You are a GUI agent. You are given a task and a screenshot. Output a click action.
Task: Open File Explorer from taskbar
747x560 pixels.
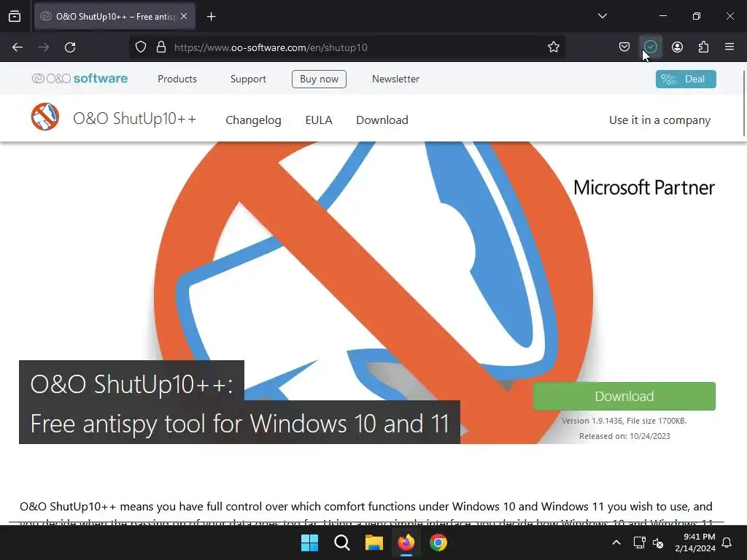(x=374, y=542)
